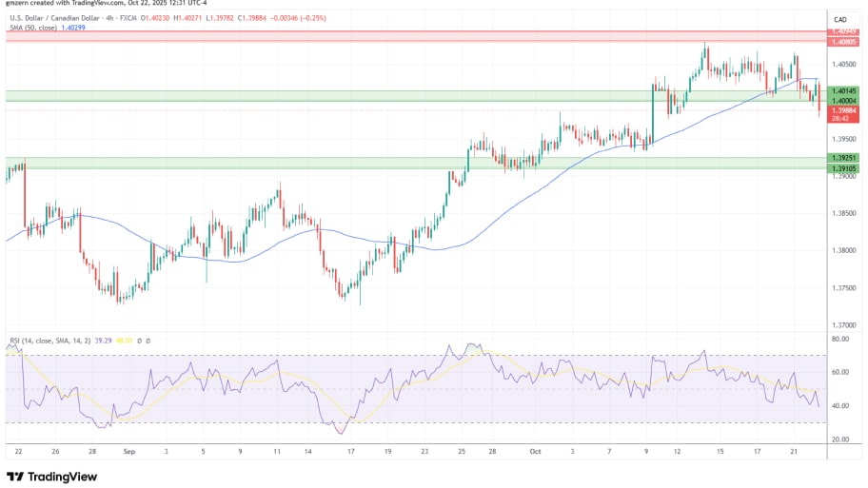
Task: Click the TradingView logo icon
Action: [x=14, y=476]
